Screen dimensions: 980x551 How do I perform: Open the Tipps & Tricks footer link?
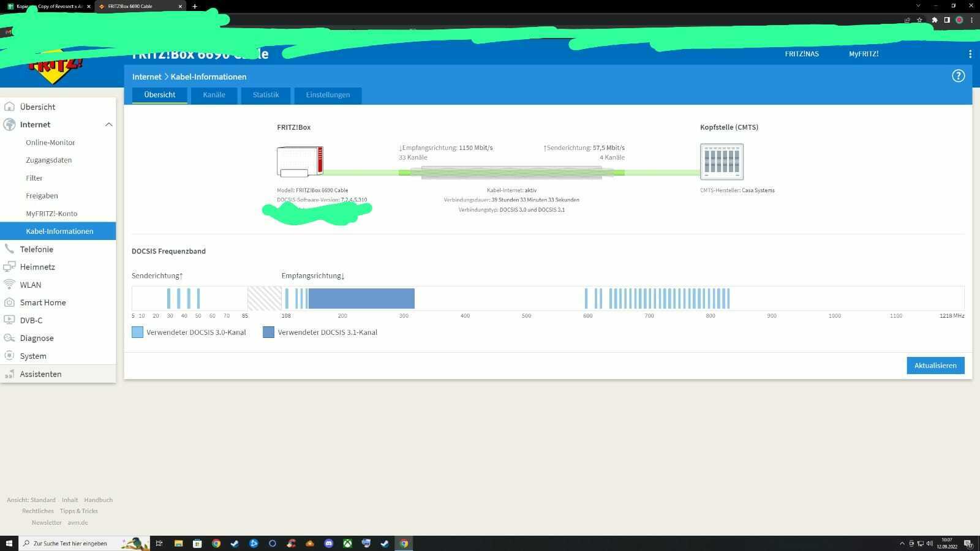click(78, 511)
